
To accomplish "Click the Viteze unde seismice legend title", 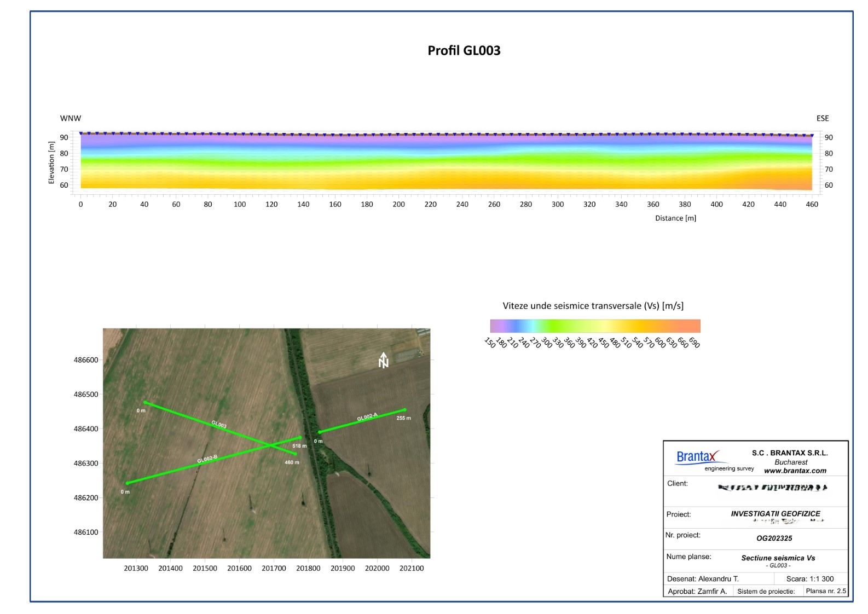I will pos(593,306).
